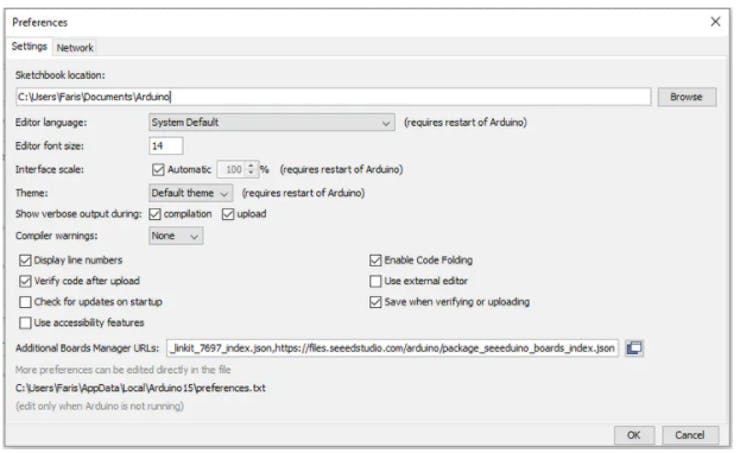Select the Settings tab
The width and height of the screenshot is (740, 453).
pos(29,47)
